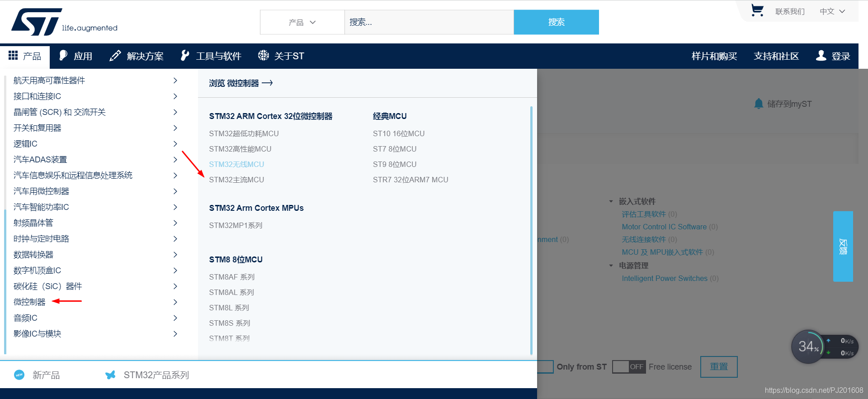Open the STM8AF 系列 link
Image resolution: width=868 pixels, height=399 pixels.
pyautogui.click(x=232, y=277)
